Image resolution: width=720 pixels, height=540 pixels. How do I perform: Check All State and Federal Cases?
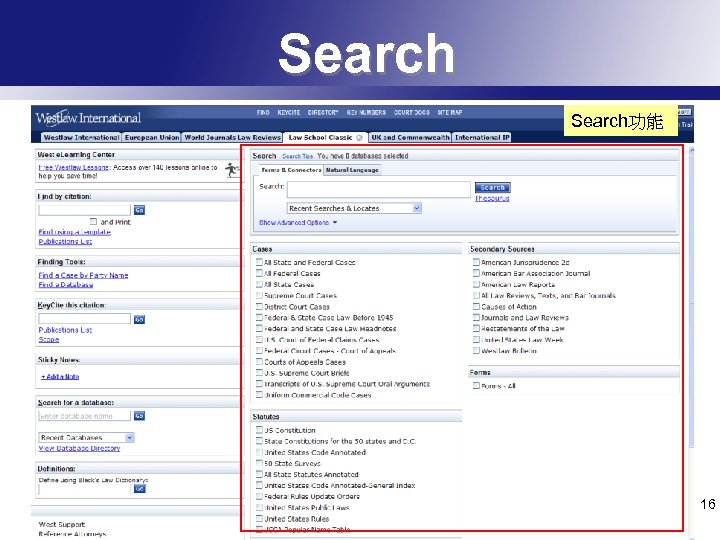(259, 262)
